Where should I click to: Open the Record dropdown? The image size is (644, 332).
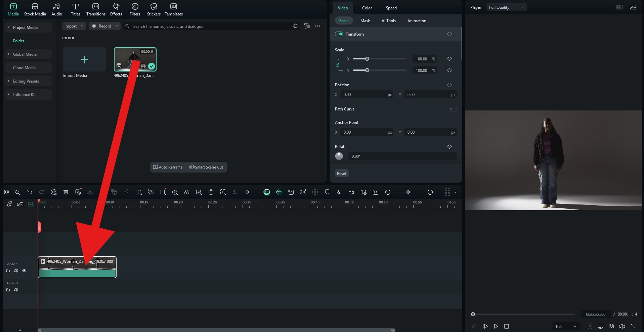click(x=104, y=26)
